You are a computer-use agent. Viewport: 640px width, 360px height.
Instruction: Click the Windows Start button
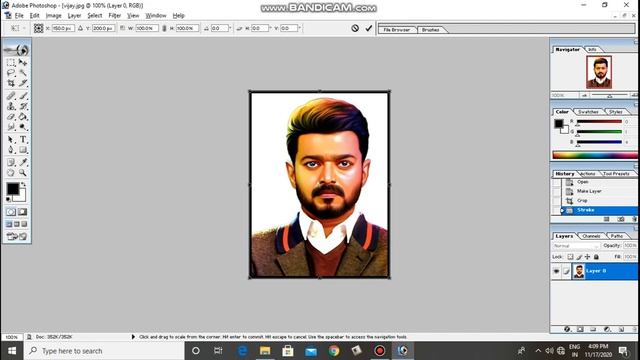pos(12,351)
